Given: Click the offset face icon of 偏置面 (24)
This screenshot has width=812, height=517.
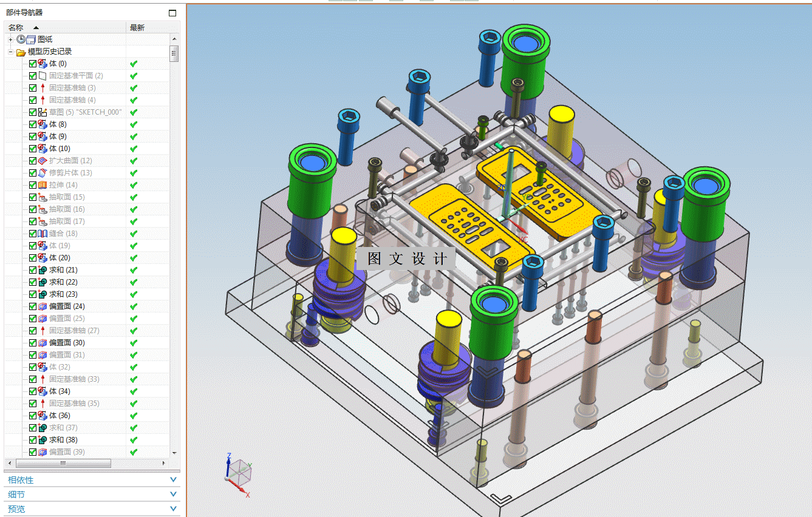Looking at the screenshot, I should 43,306.
